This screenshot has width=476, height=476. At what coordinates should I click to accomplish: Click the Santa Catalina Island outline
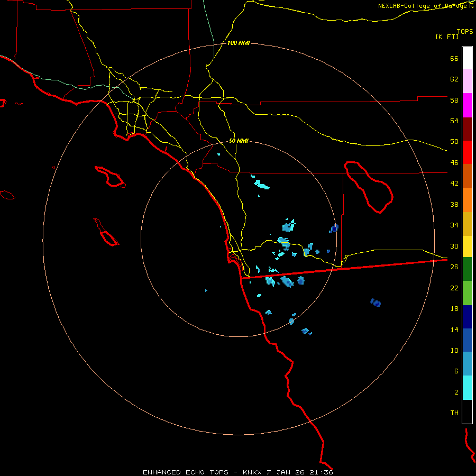111,177
